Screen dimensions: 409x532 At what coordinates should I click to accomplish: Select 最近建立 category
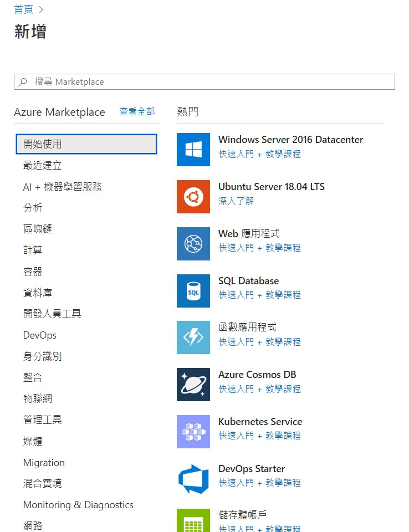point(43,165)
